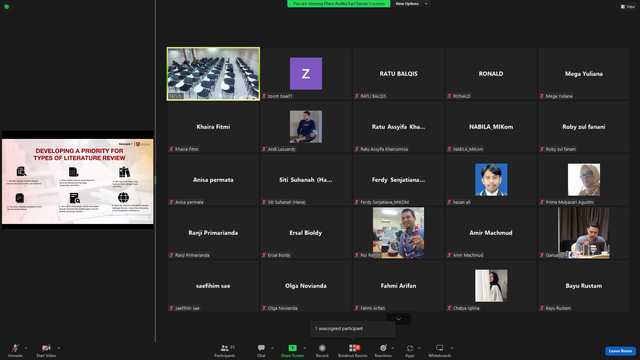640x360 pixels.
Task: Select hasan ali profile photo
Action: point(491,180)
